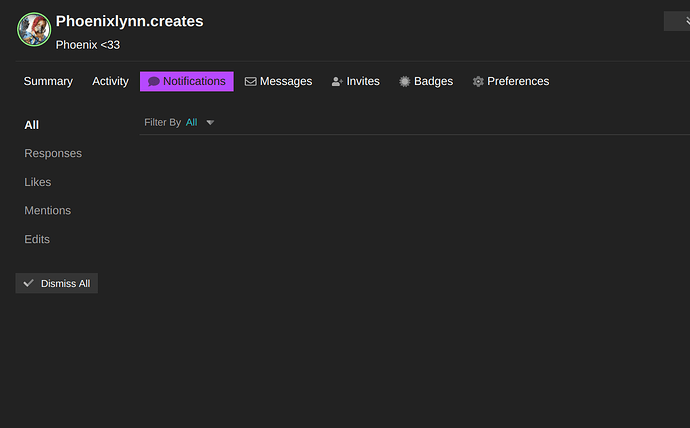This screenshot has width=690, height=428.
Task: Filter notifications by Edits
Action: [x=37, y=239]
